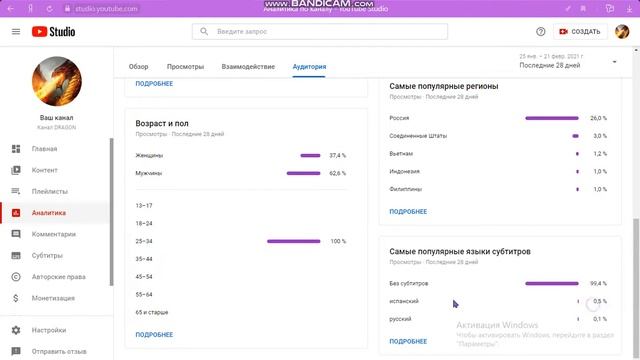The image size is (640, 360).
Task: Click the Филиппины region row
Action: click(x=498, y=189)
